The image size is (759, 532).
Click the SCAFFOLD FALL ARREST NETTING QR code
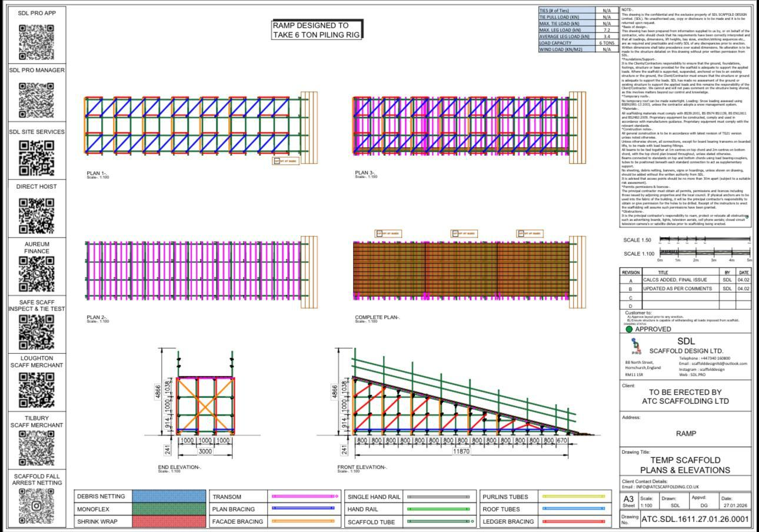36,506
